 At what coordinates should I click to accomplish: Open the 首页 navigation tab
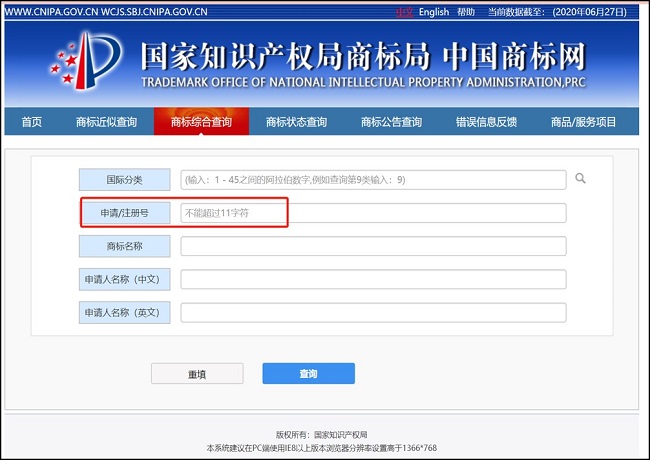tap(32, 122)
